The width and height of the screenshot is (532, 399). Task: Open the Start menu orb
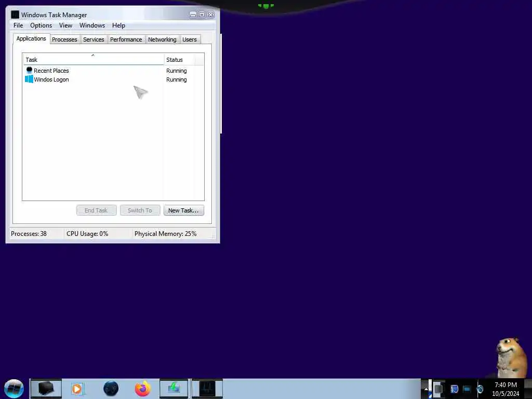14,389
